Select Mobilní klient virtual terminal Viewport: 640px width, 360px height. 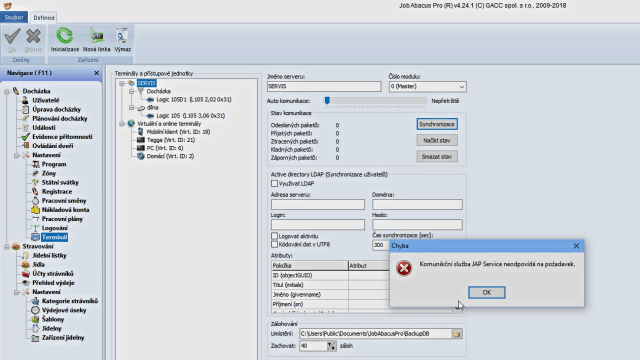tap(178, 132)
